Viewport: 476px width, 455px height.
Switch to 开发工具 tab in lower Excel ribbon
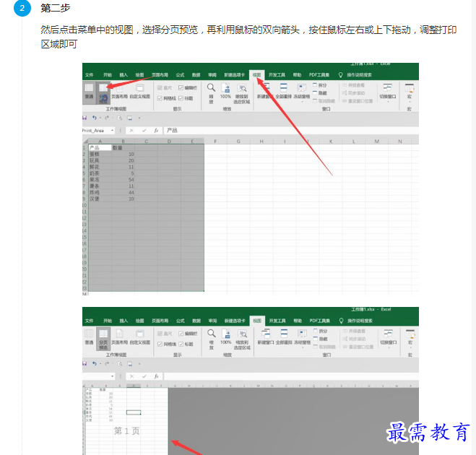(x=277, y=321)
